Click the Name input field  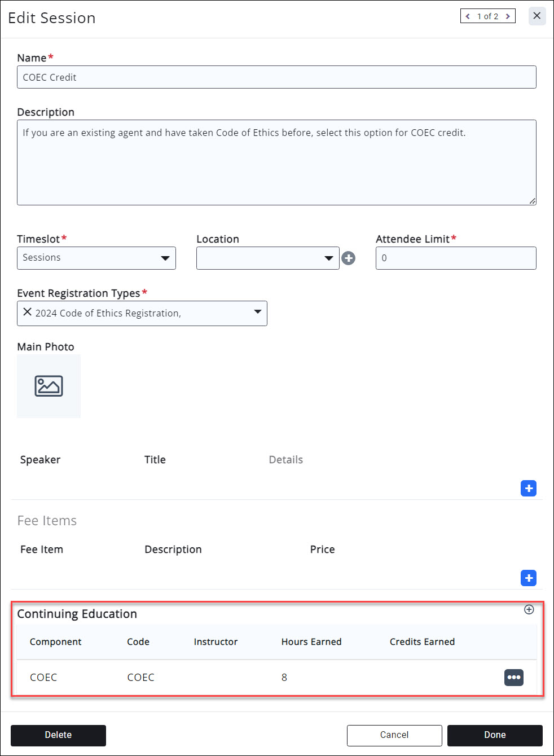coord(276,77)
